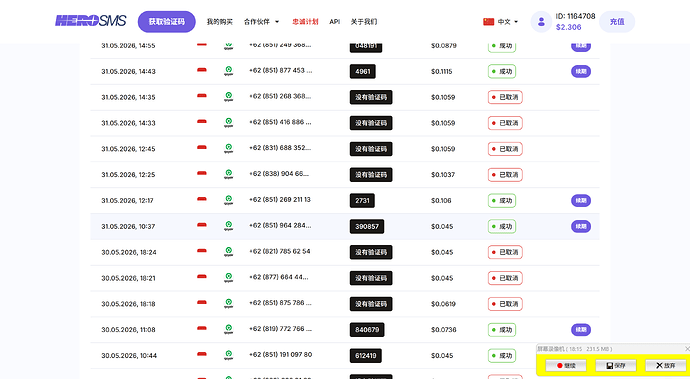Click the purple renew button in 12:17 row
Viewport: 690px width, 379px height.
pyautogui.click(x=581, y=200)
